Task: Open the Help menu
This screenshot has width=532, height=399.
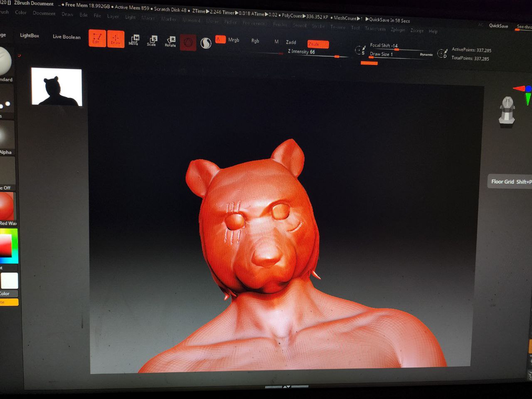Action: tap(433, 31)
